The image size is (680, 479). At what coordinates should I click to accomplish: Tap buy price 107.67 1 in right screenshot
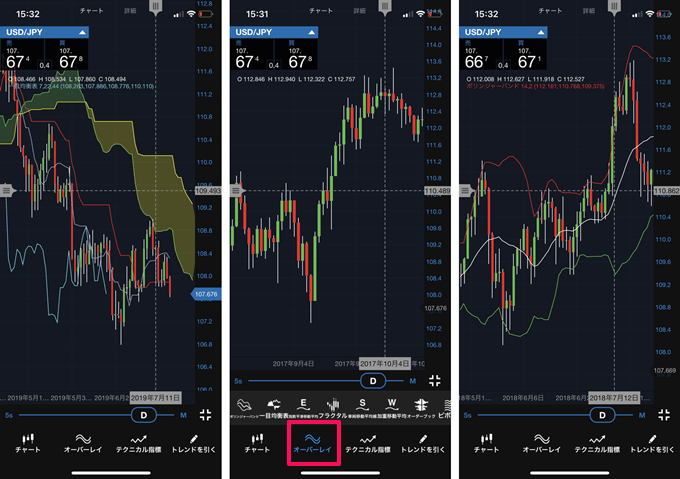pos(529,55)
